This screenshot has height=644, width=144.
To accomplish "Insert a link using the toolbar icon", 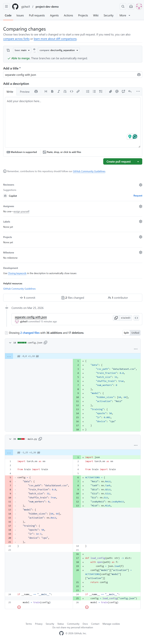I will pos(78,92).
